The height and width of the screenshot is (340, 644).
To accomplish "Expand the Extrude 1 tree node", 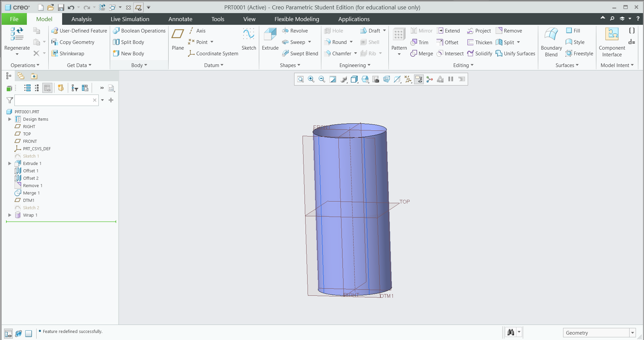I will tap(10, 163).
